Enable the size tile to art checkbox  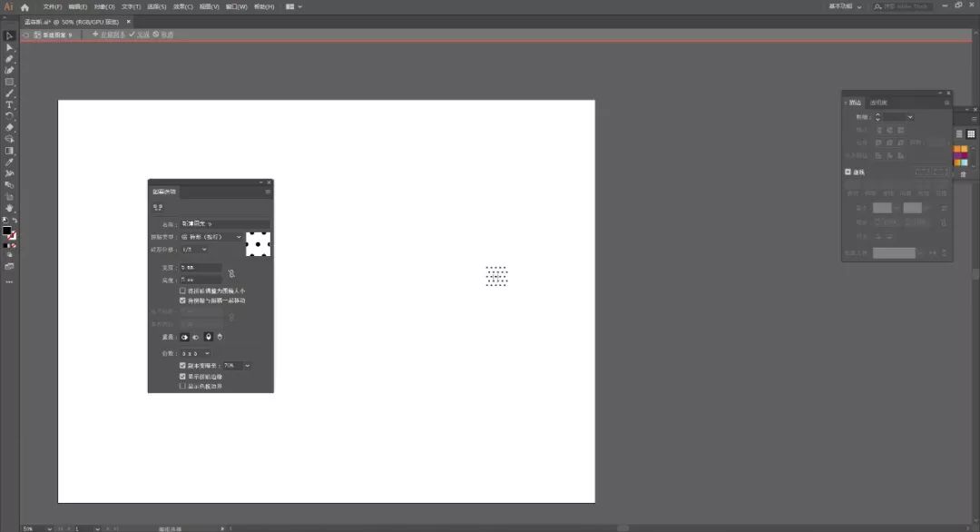(182, 291)
